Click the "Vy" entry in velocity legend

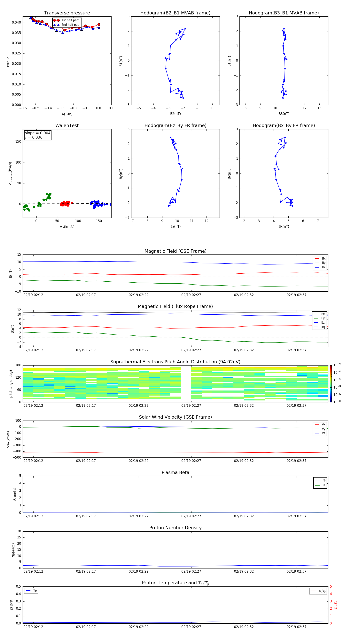[x=320, y=429]
